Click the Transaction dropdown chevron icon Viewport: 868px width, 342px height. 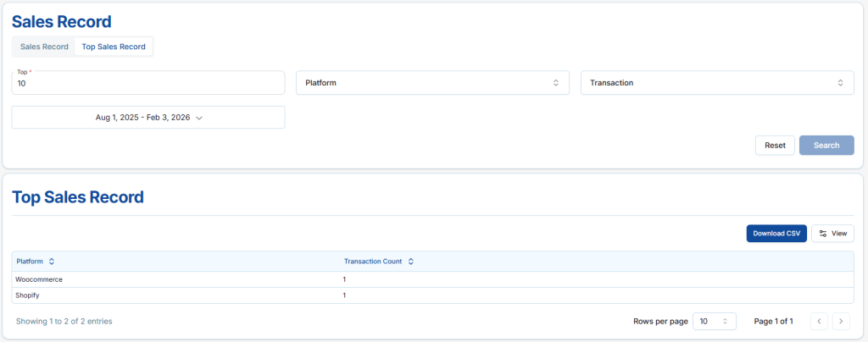coord(840,83)
